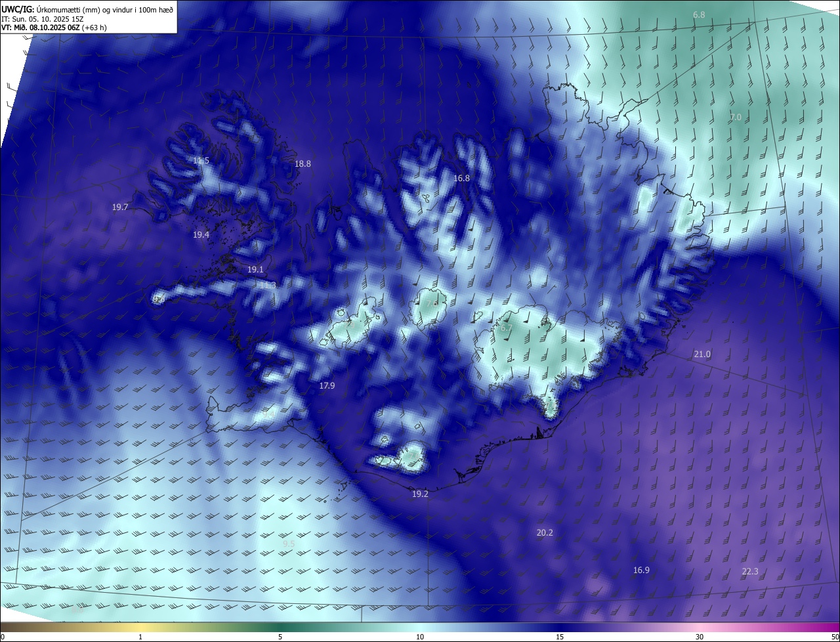Click the value label 7.0

click(736, 117)
